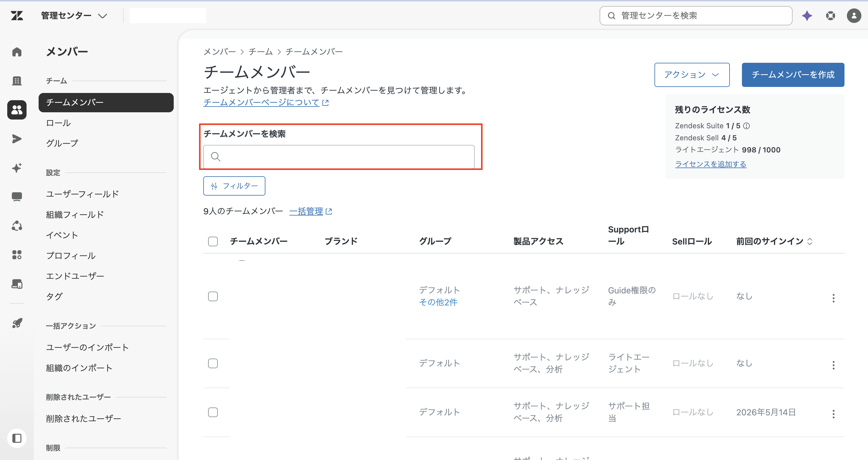Open the Zendesk AI sparkle icon in the top bar
868x460 pixels.
coord(807,15)
